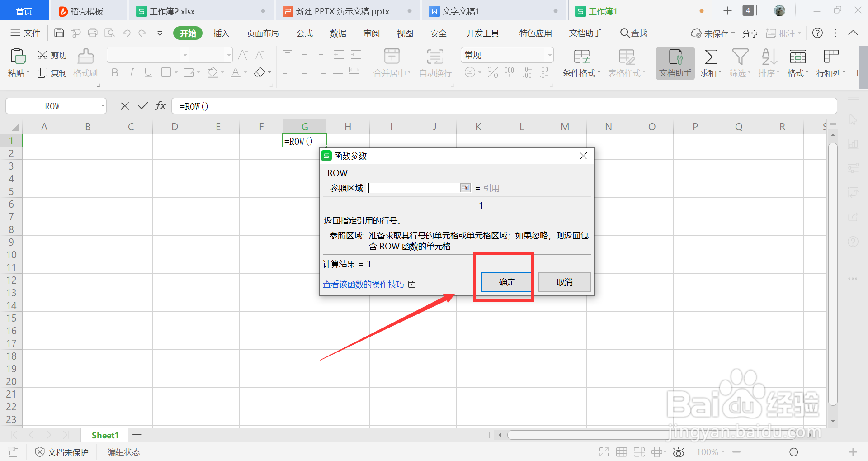Open the Name Box ROW dropdown
868x461 pixels.
click(103, 106)
